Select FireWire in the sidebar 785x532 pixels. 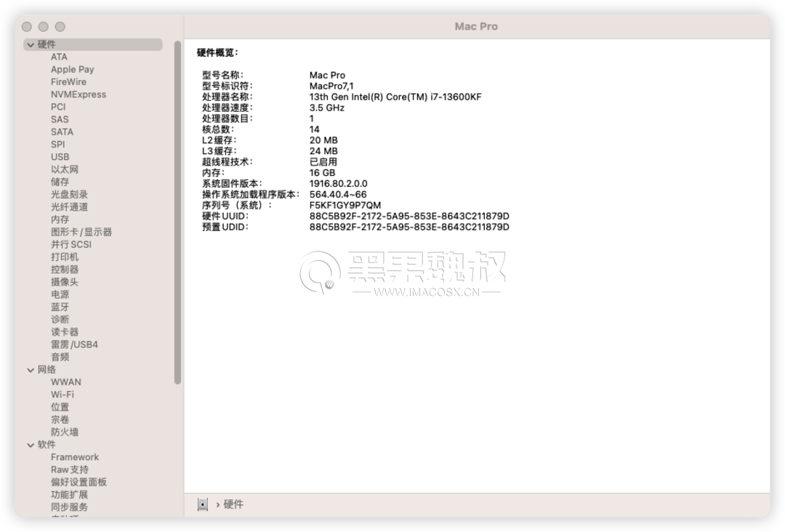[x=68, y=82]
